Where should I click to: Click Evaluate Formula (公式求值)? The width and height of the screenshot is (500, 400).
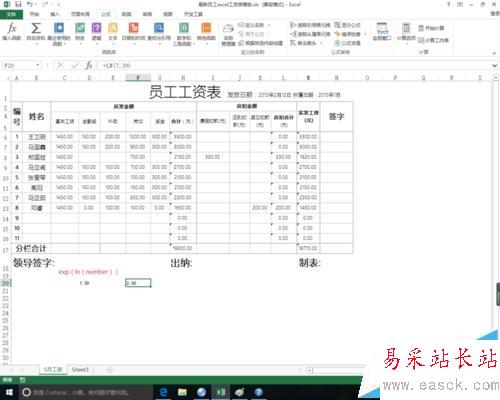[x=348, y=43]
